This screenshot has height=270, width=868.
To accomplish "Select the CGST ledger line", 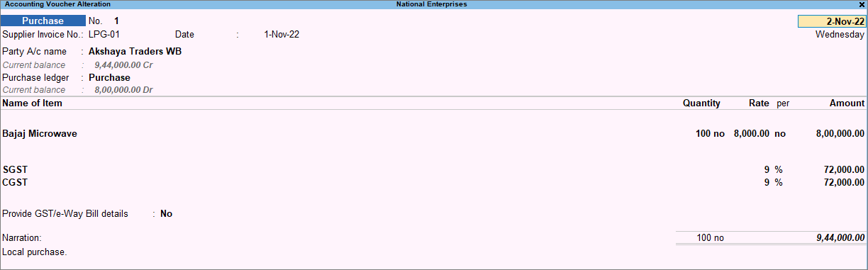I will tap(15, 182).
